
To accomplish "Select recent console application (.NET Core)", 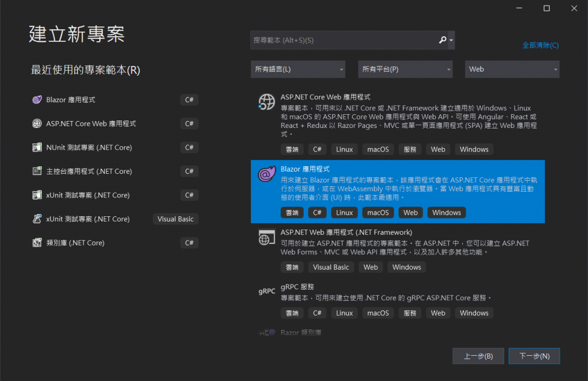I will coord(115,171).
